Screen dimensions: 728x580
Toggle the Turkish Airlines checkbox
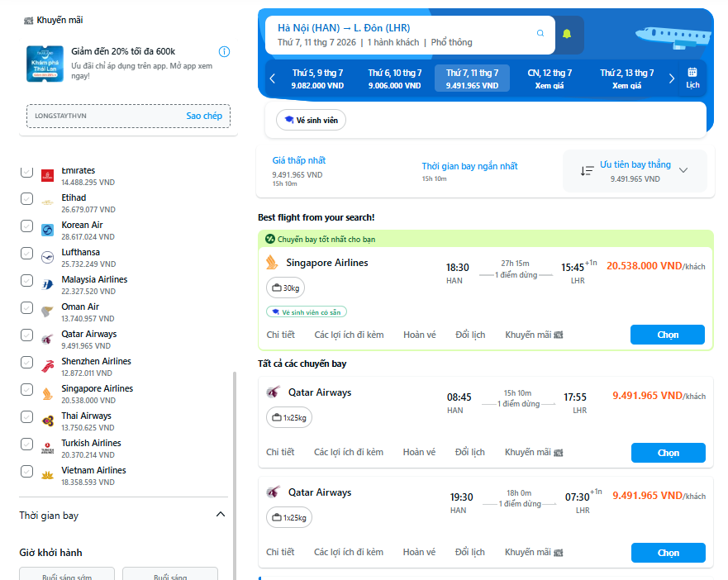point(27,445)
